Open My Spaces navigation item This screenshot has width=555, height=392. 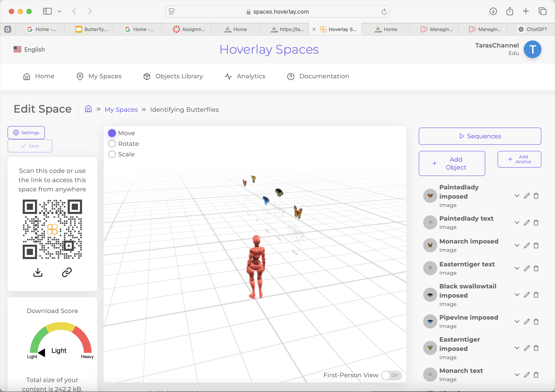(x=99, y=76)
